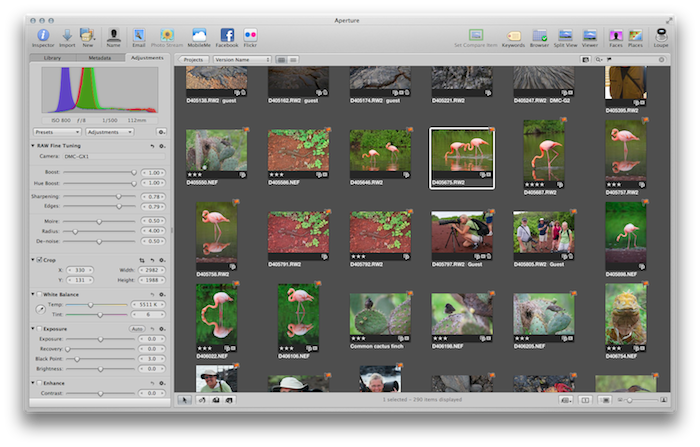This screenshot has height=447, width=700.
Task: Click the Lift tool in bottom bar
Action: tap(216, 400)
